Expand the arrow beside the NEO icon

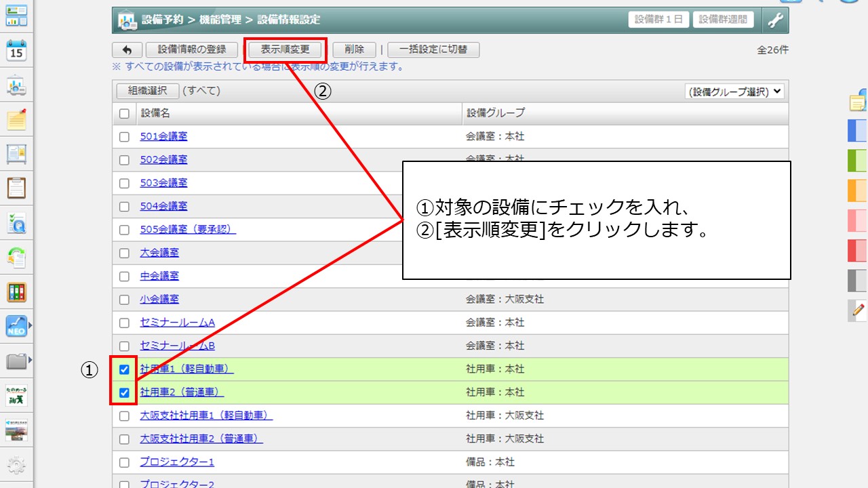[30, 327]
